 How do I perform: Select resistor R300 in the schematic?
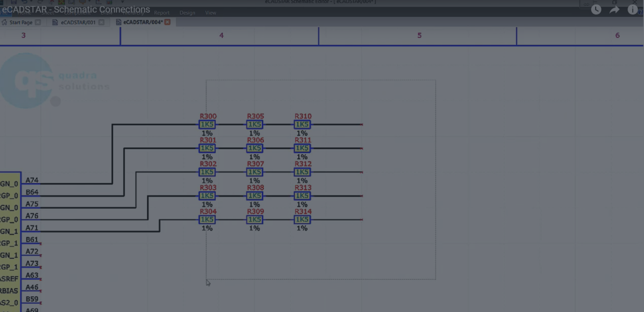click(207, 124)
